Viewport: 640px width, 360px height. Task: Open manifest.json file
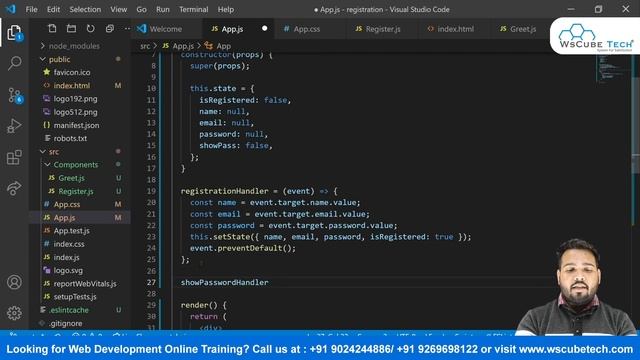pyautogui.click(x=76, y=125)
